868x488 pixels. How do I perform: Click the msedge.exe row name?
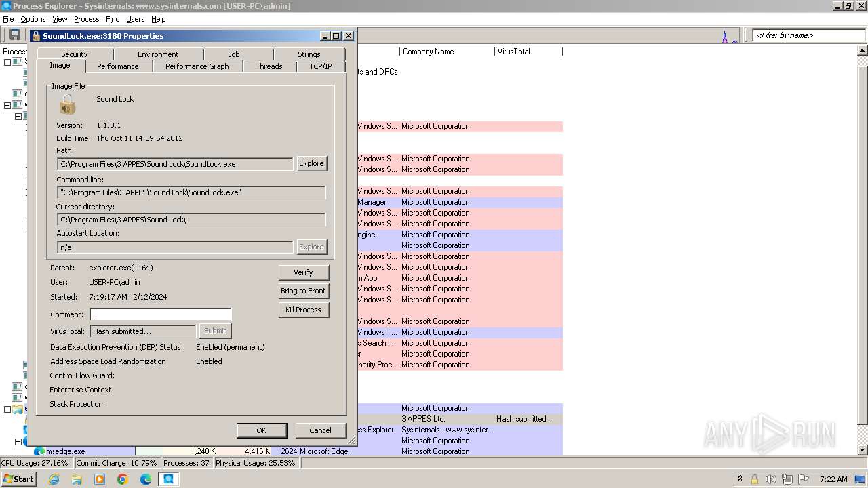point(66,451)
